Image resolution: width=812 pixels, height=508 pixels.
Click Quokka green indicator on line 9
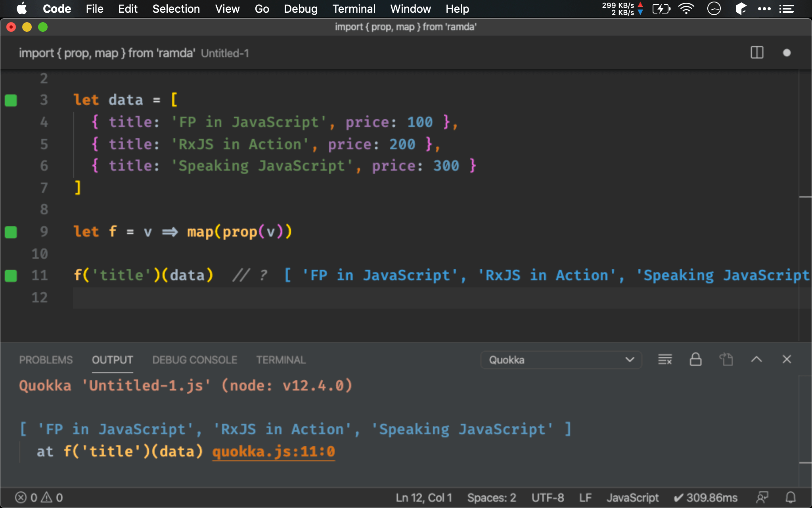point(11,232)
